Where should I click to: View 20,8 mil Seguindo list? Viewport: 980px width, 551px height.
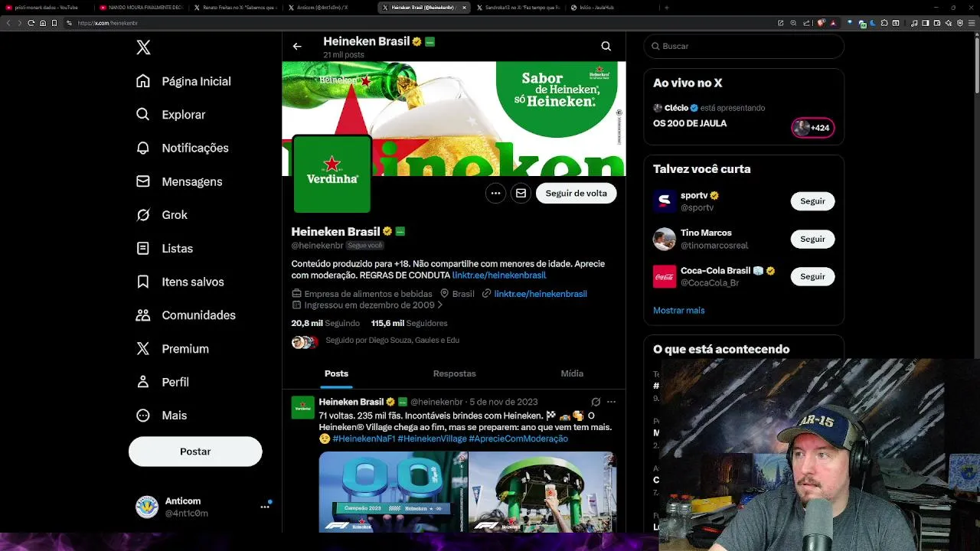[x=325, y=324]
